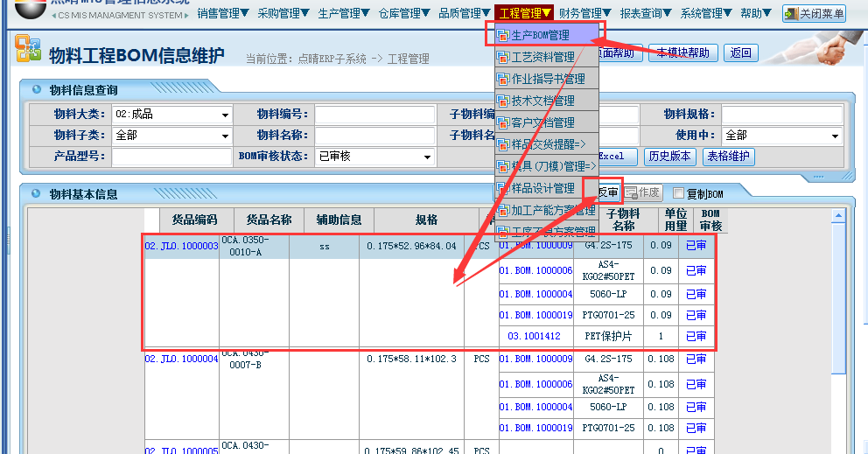Click the 客户文档管理 menu item icon

pos(502,123)
